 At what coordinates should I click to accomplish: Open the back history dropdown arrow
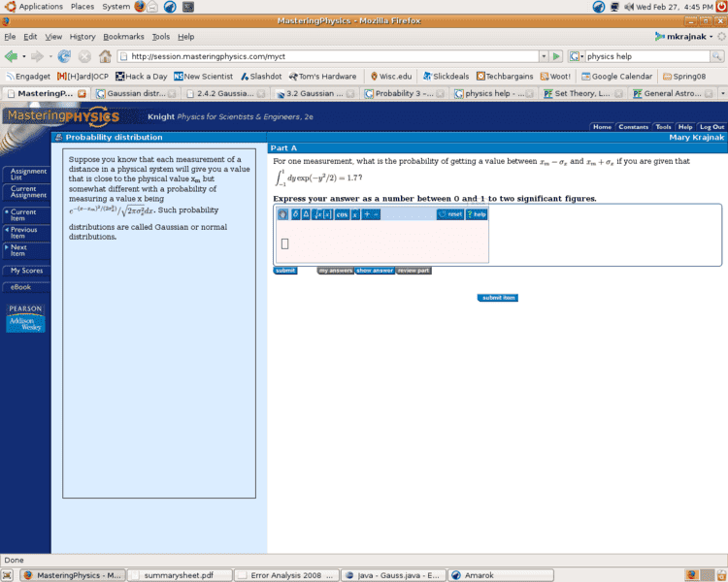pos(24,56)
